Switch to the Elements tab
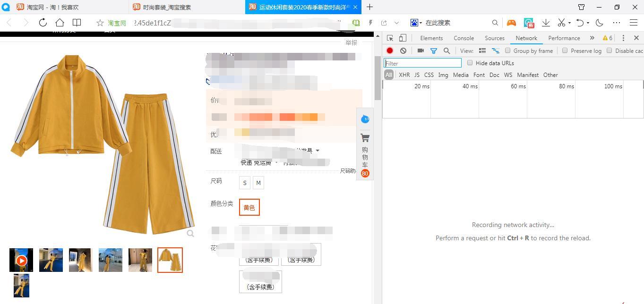This screenshot has width=644, height=304. coord(431,38)
